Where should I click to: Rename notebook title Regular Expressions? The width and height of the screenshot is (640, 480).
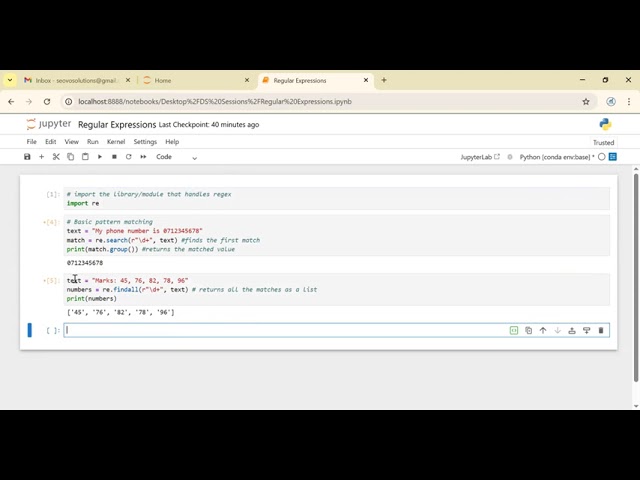pos(117,124)
